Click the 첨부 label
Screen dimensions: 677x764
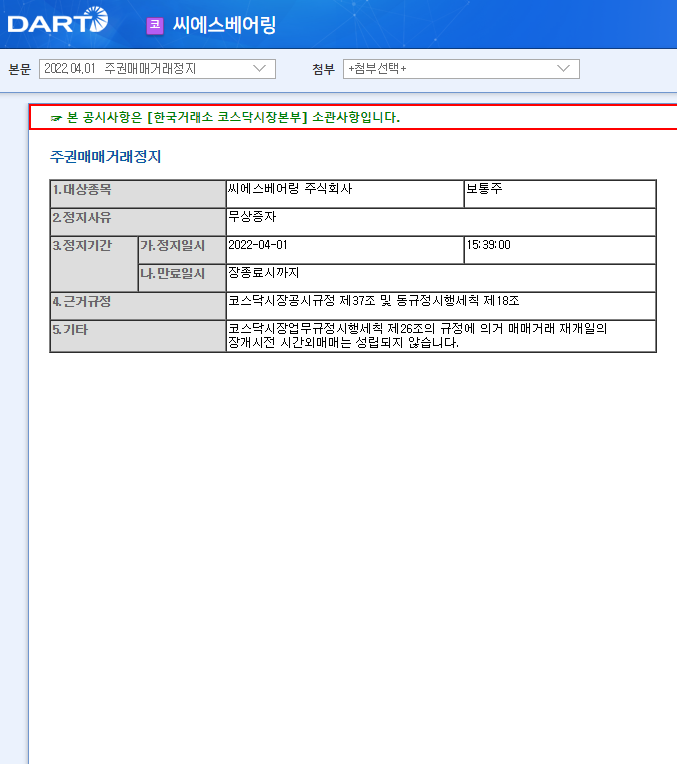tap(324, 69)
